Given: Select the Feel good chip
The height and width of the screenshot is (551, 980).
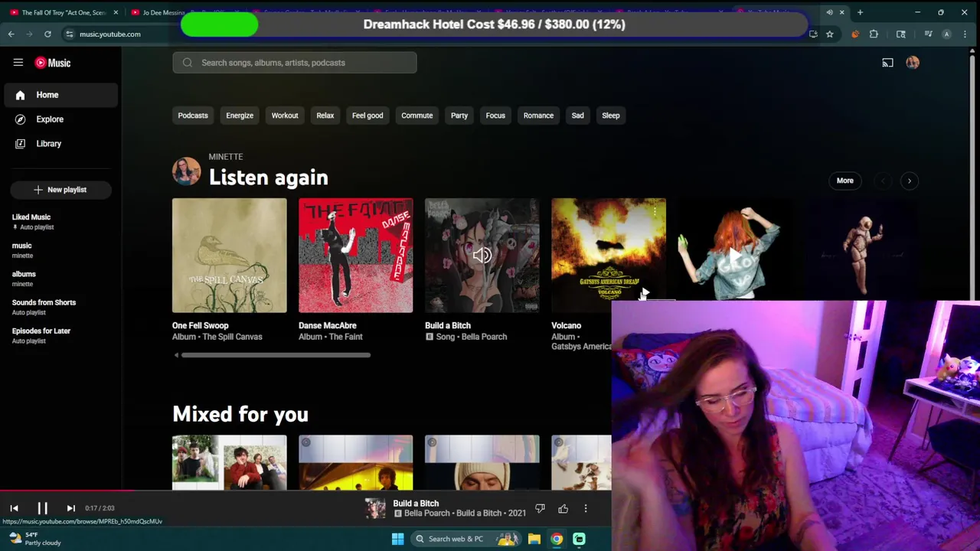Looking at the screenshot, I should coord(367,116).
